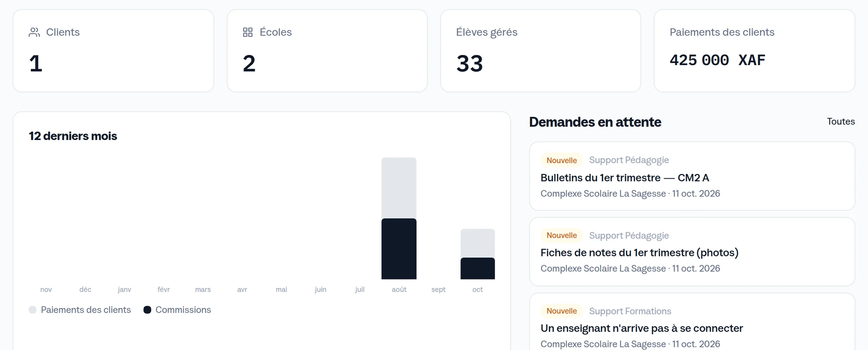Click the Clients people icon
This screenshot has width=868, height=350.
pyautogui.click(x=34, y=32)
